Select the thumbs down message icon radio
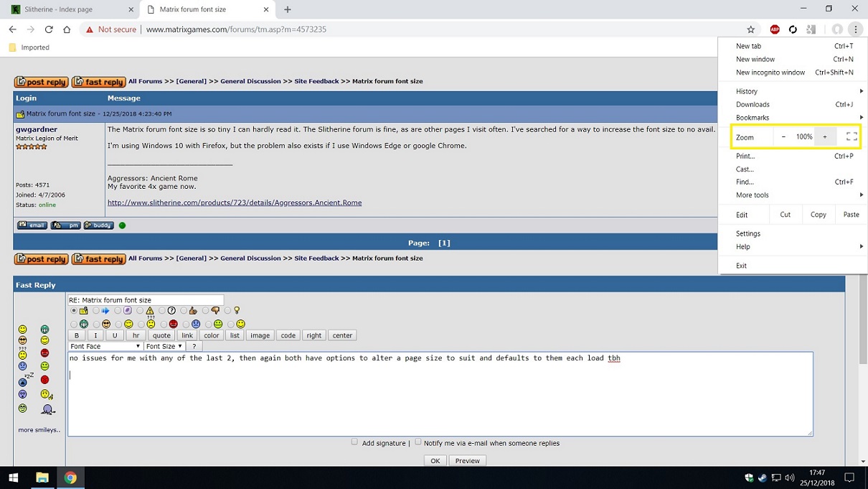The width and height of the screenshot is (868, 489). coord(206,311)
